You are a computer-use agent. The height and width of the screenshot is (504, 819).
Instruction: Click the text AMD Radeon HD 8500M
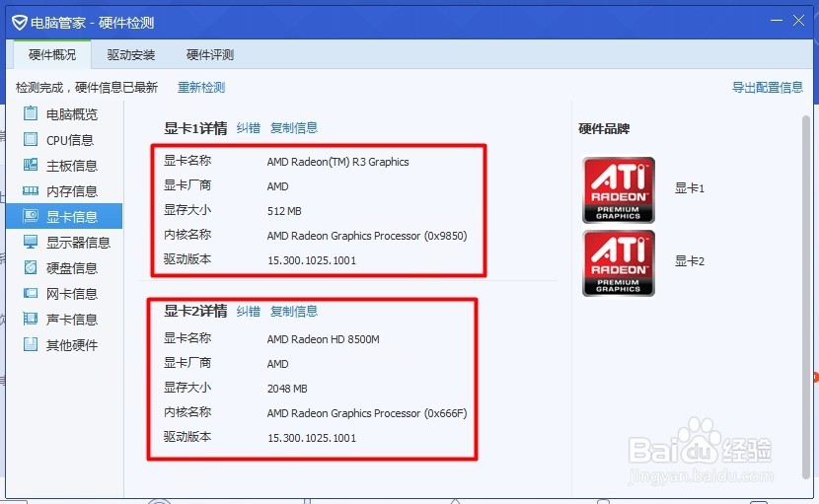pos(324,339)
